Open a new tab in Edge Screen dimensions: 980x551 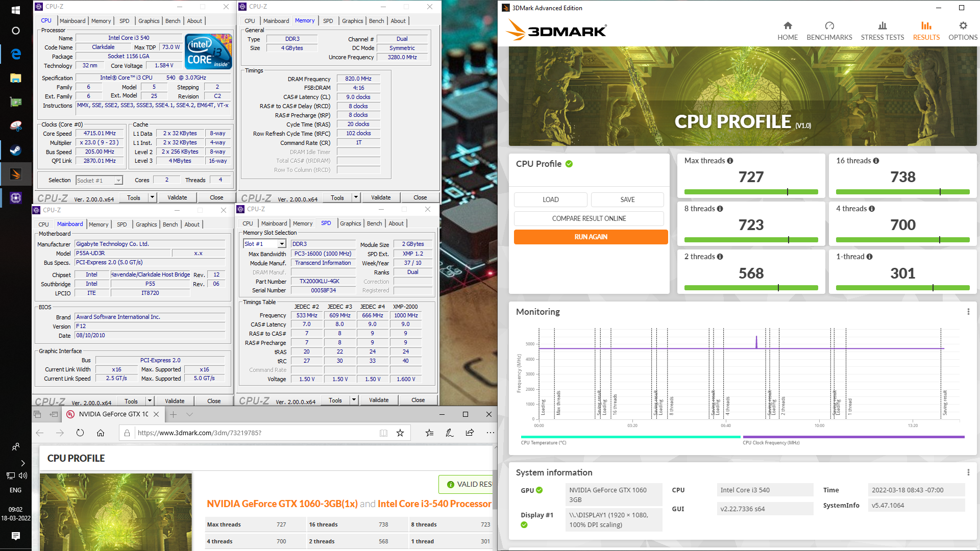173,414
